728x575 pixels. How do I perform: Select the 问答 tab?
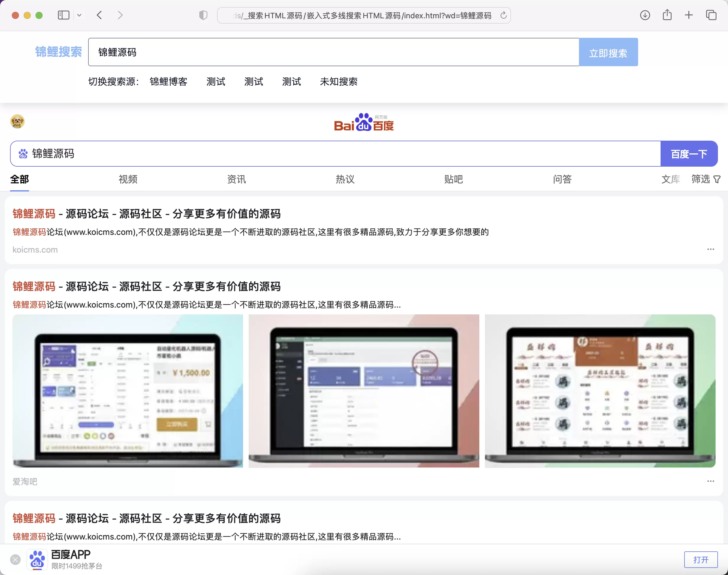point(562,179)
